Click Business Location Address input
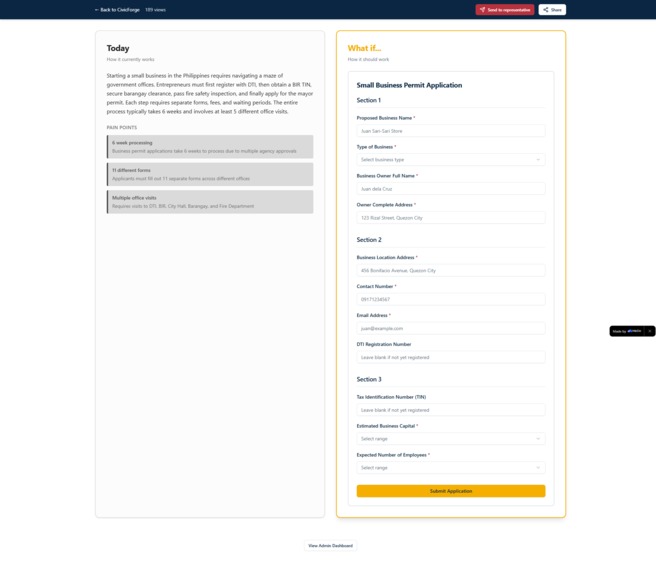 451,270
